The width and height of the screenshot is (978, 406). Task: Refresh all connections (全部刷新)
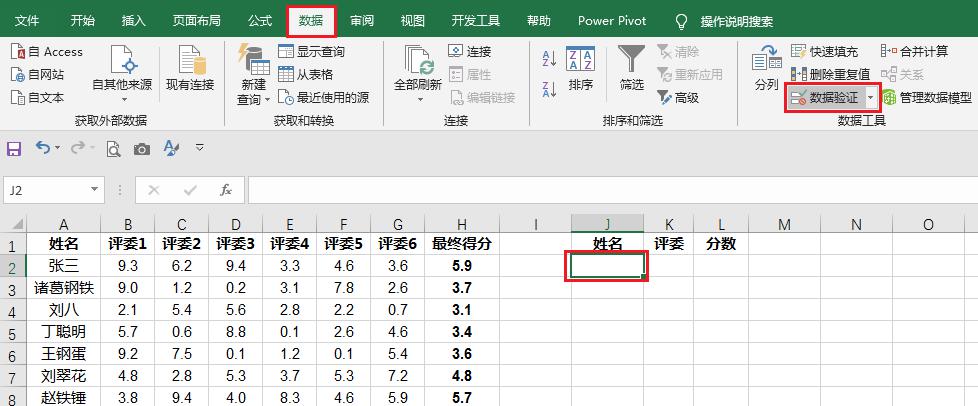[x=417, y=67]
